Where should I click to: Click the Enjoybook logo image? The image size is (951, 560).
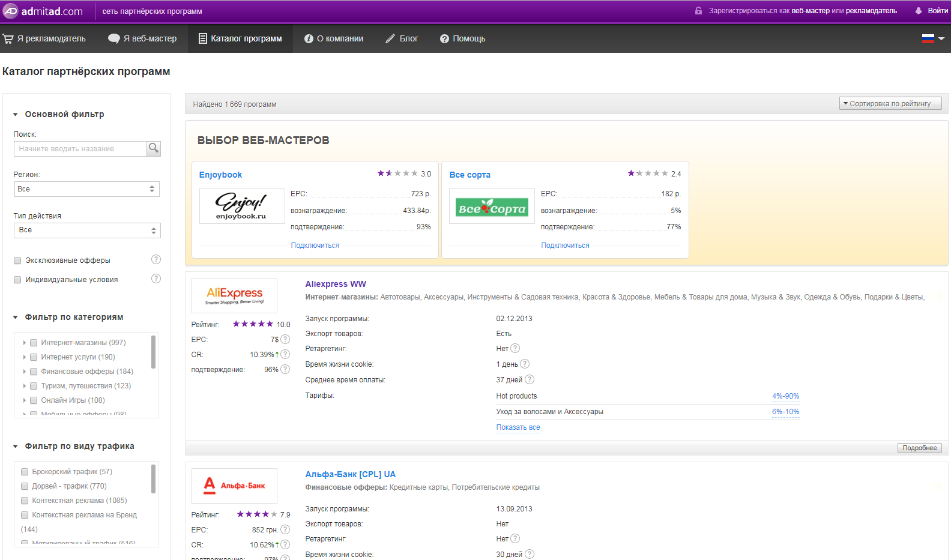tap(242, 206)
